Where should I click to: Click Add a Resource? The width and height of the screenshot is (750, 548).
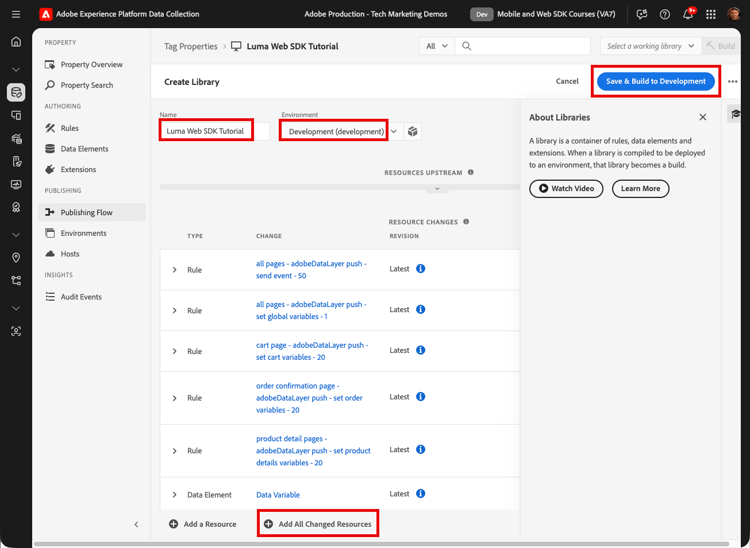[x=203, y=524]
